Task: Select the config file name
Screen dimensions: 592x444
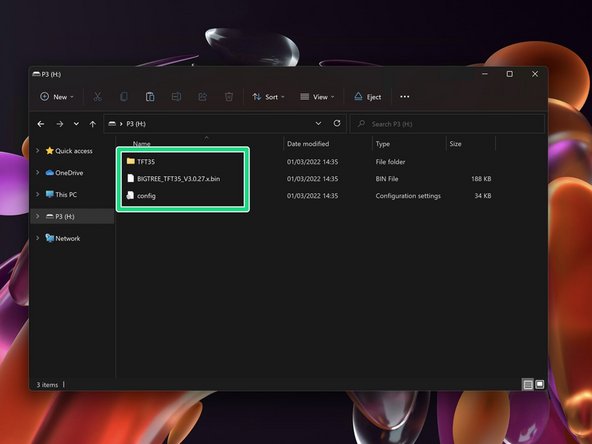Action: [x=146, y=196]
